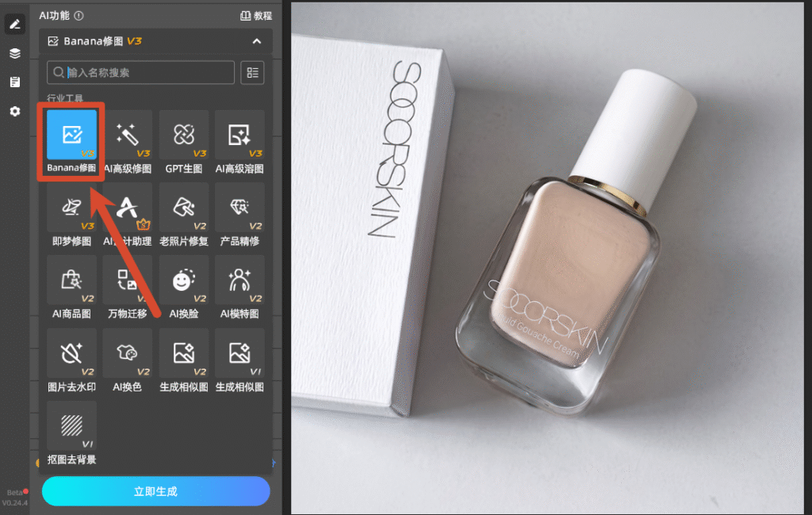Open the AI高级修图 tool
812x515 pixels.
(128, 141)
